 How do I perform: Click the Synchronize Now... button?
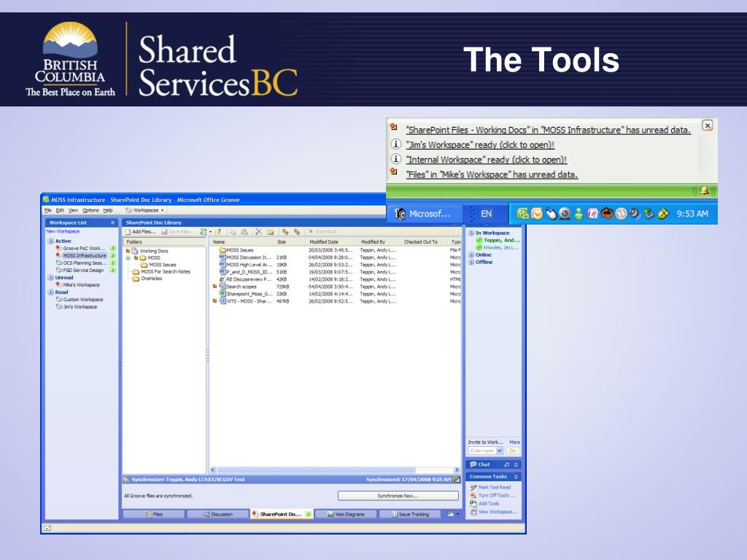pyautogui.click(x=398, y=496)
